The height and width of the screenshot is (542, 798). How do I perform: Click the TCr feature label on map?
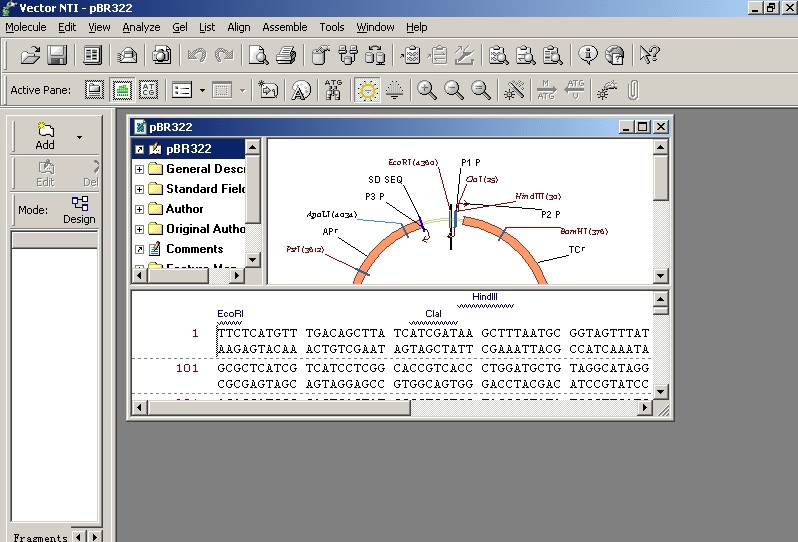pyautogui.click(x=577, y=249)
